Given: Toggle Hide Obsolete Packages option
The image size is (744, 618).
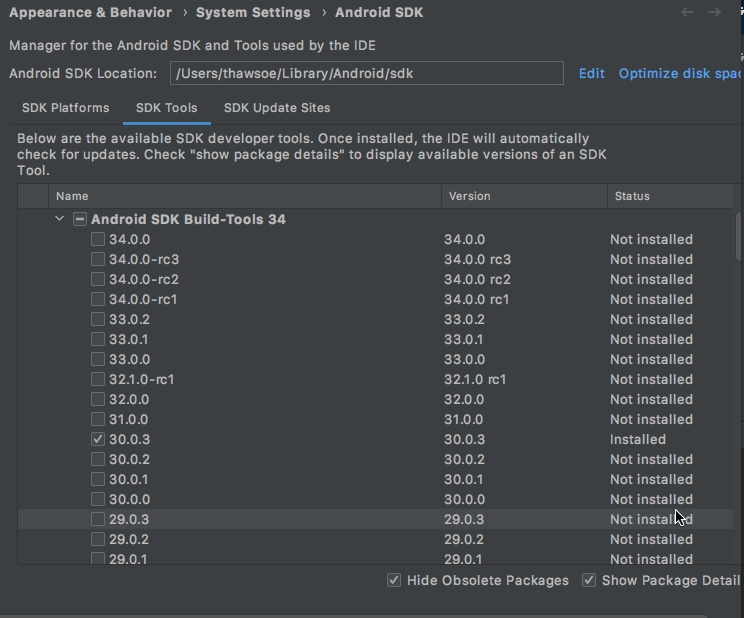Looking at the screenshot, I should [x=394, y=580].
